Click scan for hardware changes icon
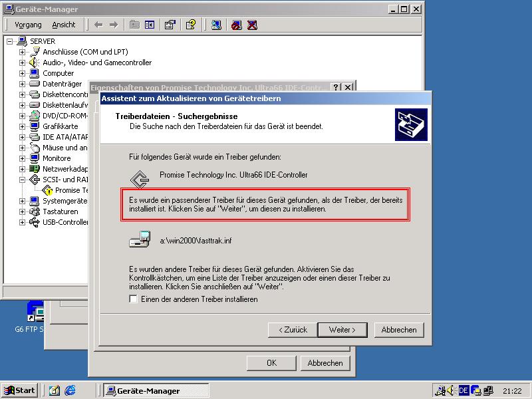This screenshot has height=399, width=532. (216, 25)
